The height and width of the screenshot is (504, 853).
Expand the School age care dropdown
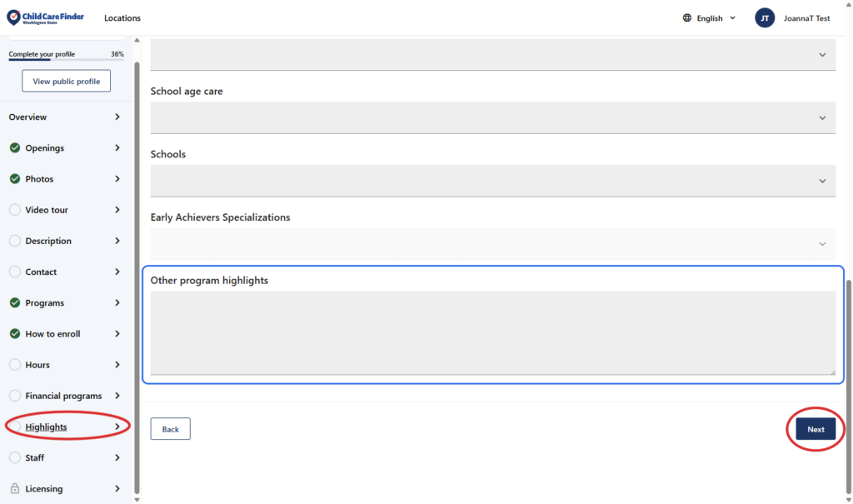(x=492, y=117)
